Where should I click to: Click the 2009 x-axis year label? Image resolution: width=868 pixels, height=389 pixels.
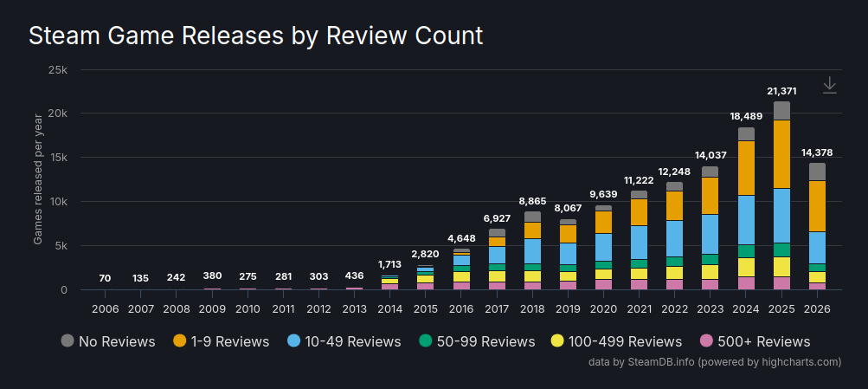point(212,309)
